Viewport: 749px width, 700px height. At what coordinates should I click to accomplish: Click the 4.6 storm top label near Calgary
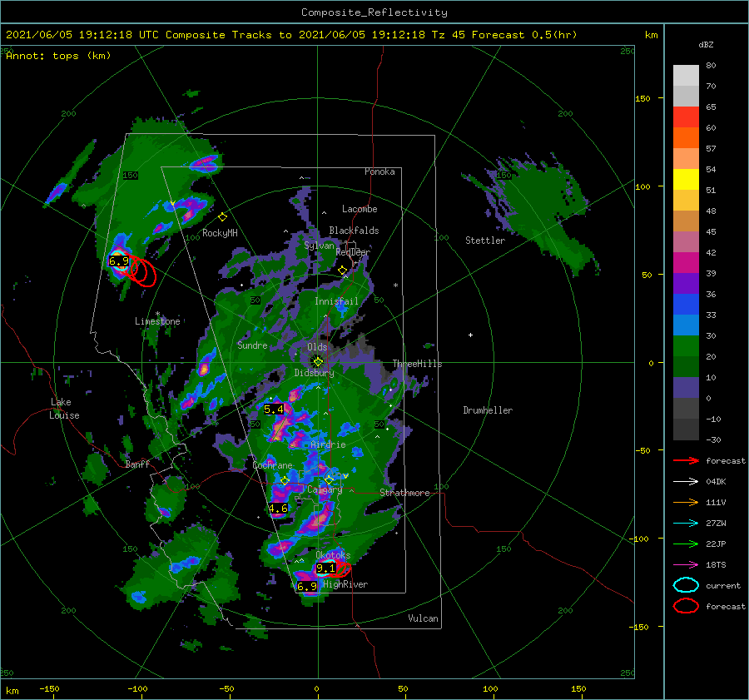pos(278,509)
